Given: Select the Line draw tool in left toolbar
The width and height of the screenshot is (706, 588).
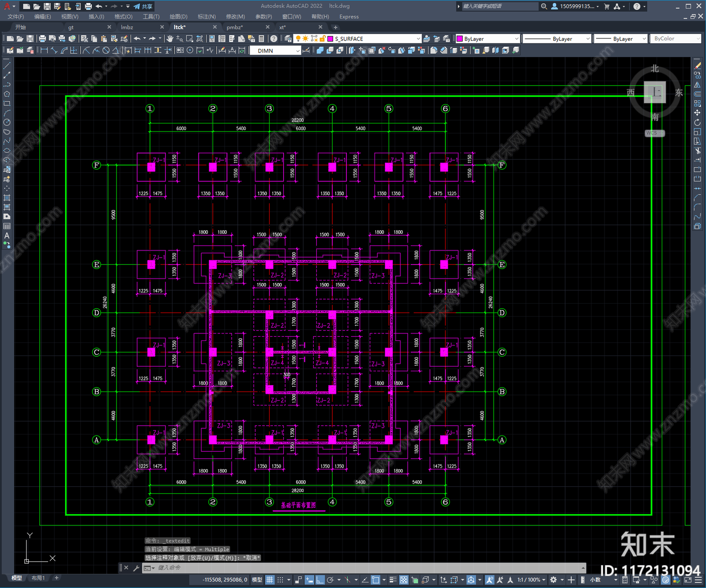Looking at the screenshot, I should coord(7,66).
